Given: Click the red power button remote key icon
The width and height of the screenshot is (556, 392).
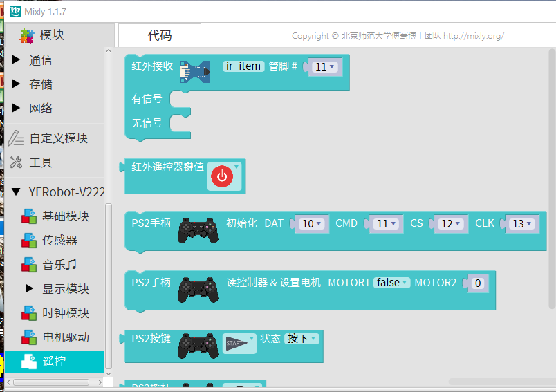Looking at the screenshot, I should pos(221,177).
